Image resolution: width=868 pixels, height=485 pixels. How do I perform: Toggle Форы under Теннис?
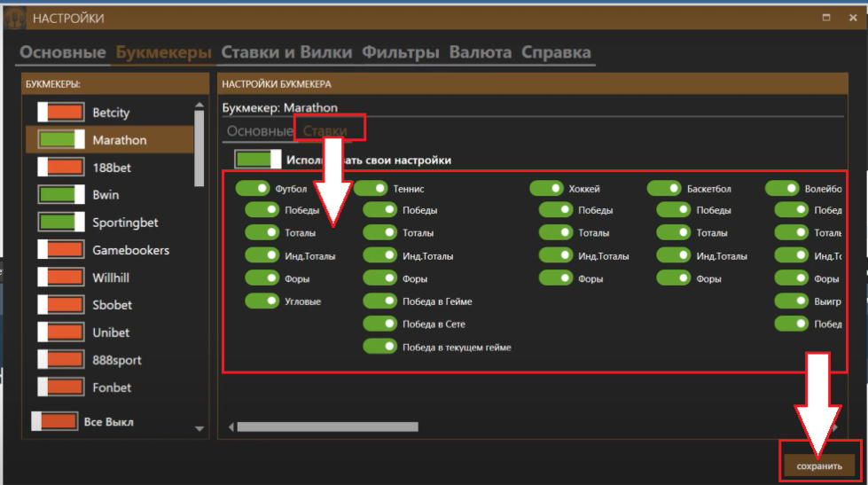click(x=379, y=278)
